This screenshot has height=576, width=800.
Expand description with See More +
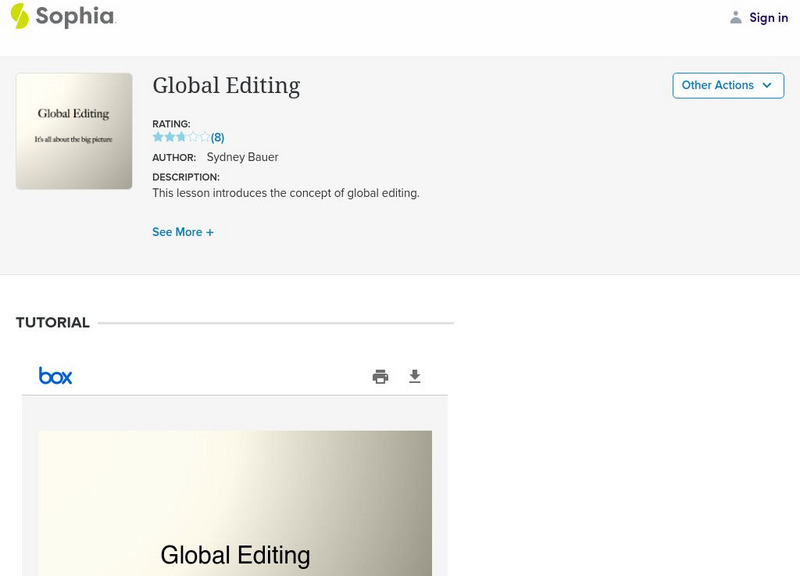pos(183,232)
